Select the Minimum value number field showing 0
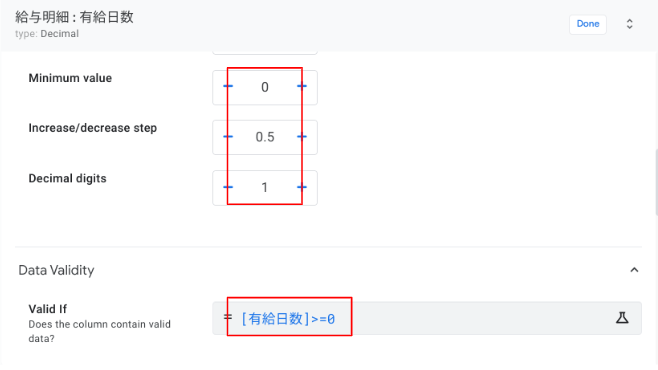Image resolution: width=658 pixels, height=370 pixels. (265, 87)
